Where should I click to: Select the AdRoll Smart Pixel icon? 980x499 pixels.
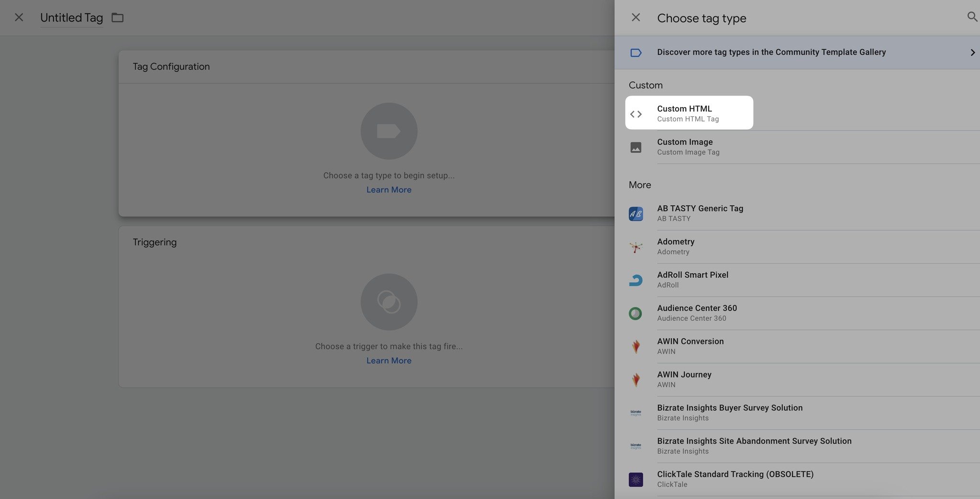[x=636, y=280]
